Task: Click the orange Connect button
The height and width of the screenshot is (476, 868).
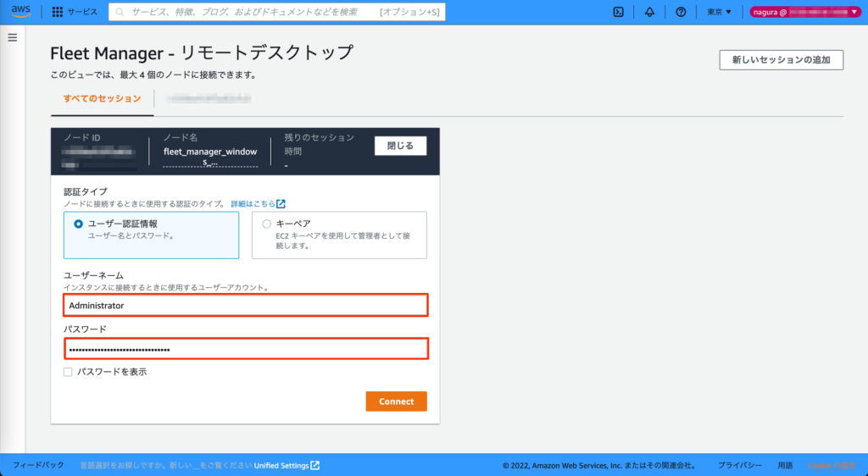Action: pos(397,401)
